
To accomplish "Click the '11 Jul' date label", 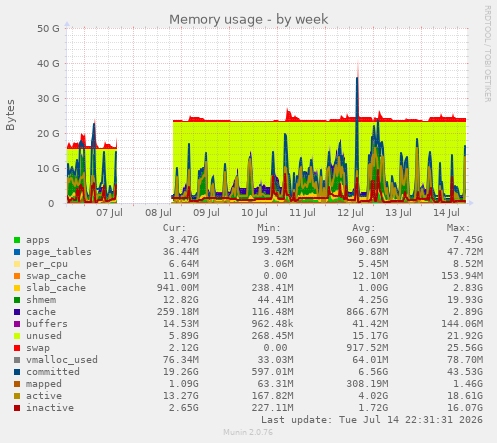I will click(x=302, y=213).
